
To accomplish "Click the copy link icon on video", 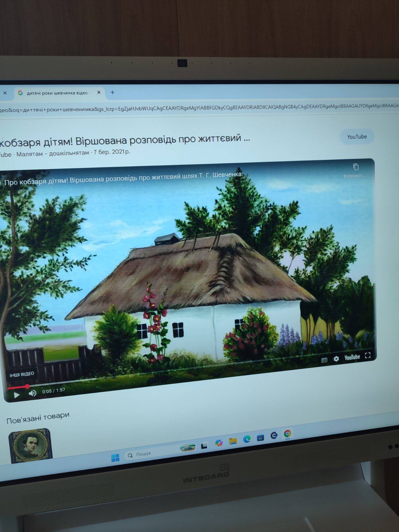I will (355, 167).
